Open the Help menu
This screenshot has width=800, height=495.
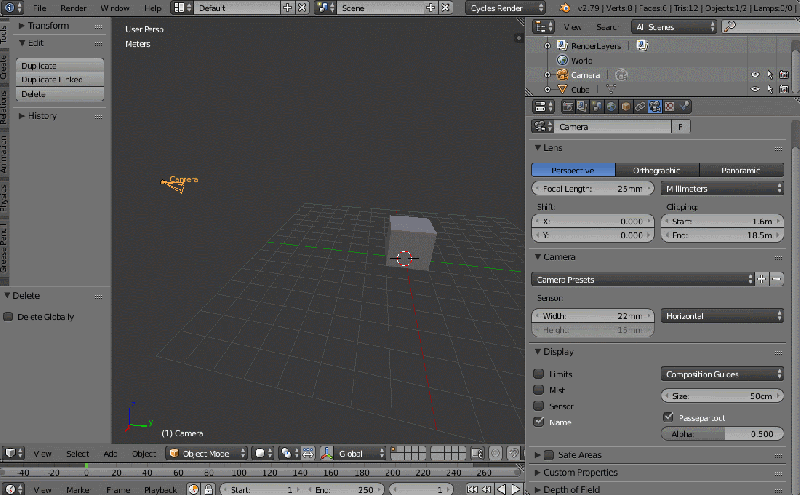(153, 8)
